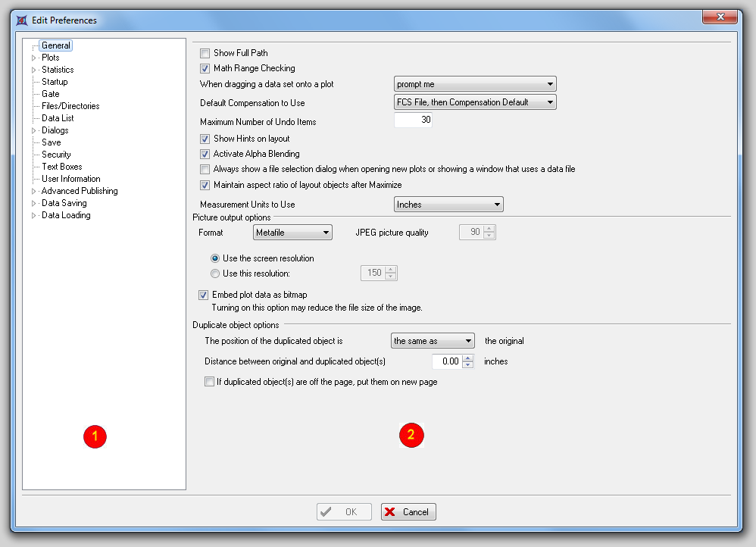The width and height of the screenshot is (756, 547).
Task: Open the Gate preferences category
Action: [x=51, y=94]
